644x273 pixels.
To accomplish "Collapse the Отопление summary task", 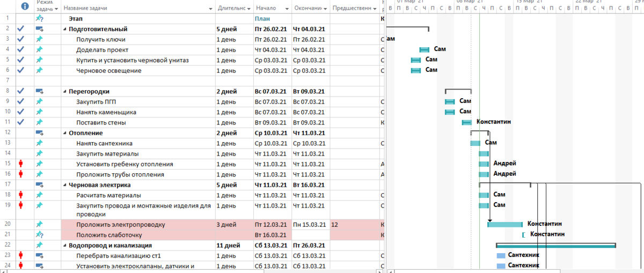I will coord(65,133).
